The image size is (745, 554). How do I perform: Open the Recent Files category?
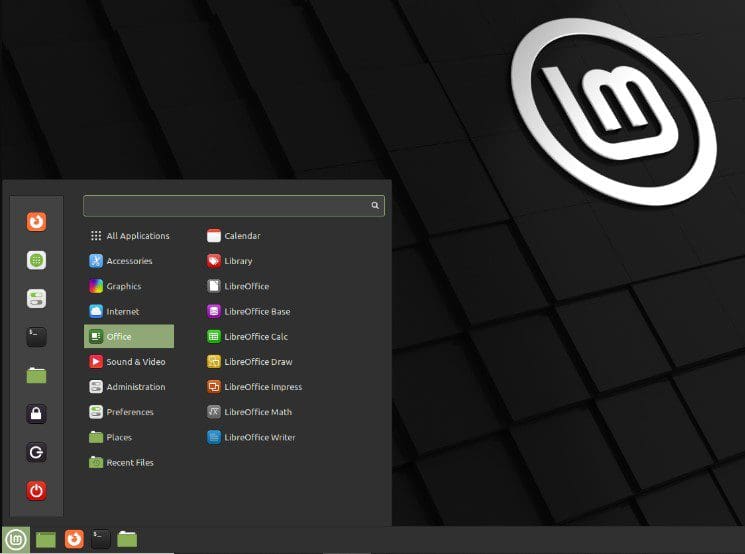click(x=129, y=462)
